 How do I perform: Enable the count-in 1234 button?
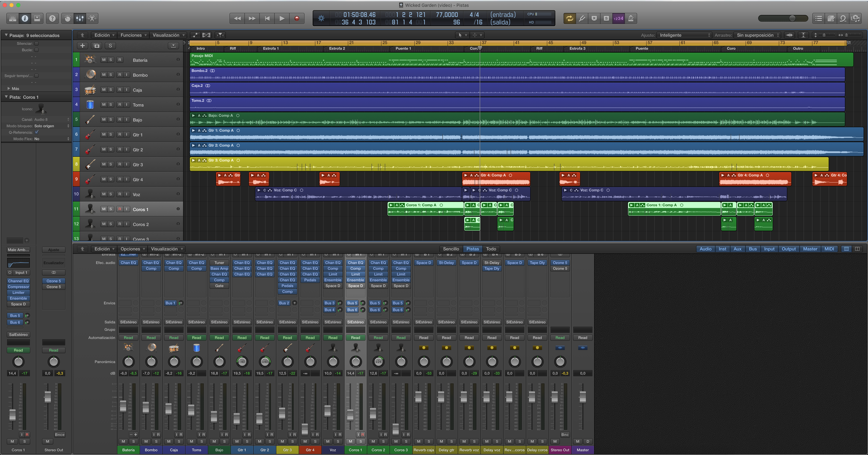point(618,18)
